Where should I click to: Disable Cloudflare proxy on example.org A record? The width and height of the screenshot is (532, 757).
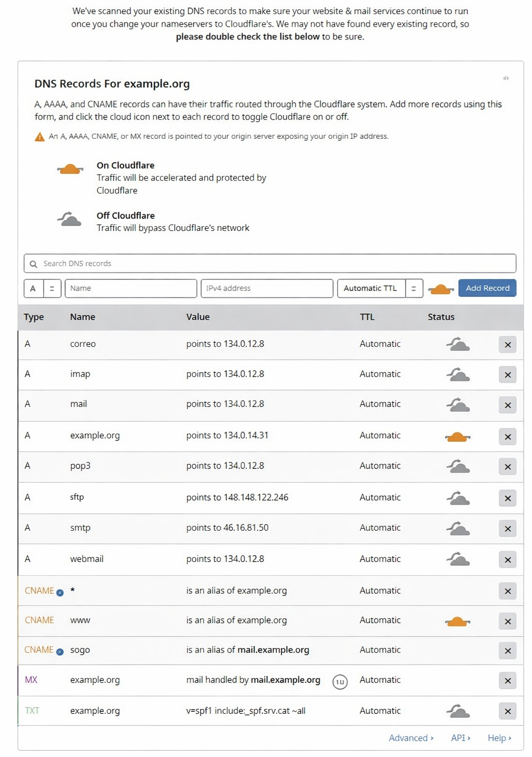pyautogui.click(x=457, y=437)
